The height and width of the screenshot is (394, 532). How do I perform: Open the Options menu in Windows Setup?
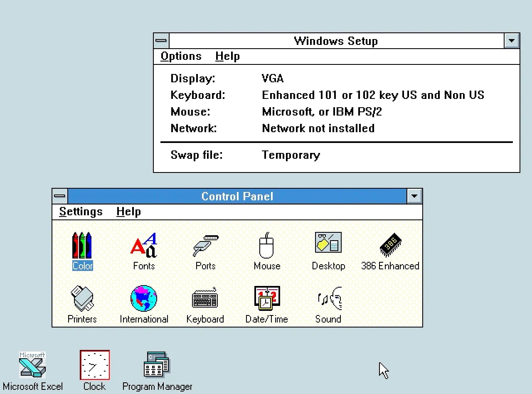point(181,56)
